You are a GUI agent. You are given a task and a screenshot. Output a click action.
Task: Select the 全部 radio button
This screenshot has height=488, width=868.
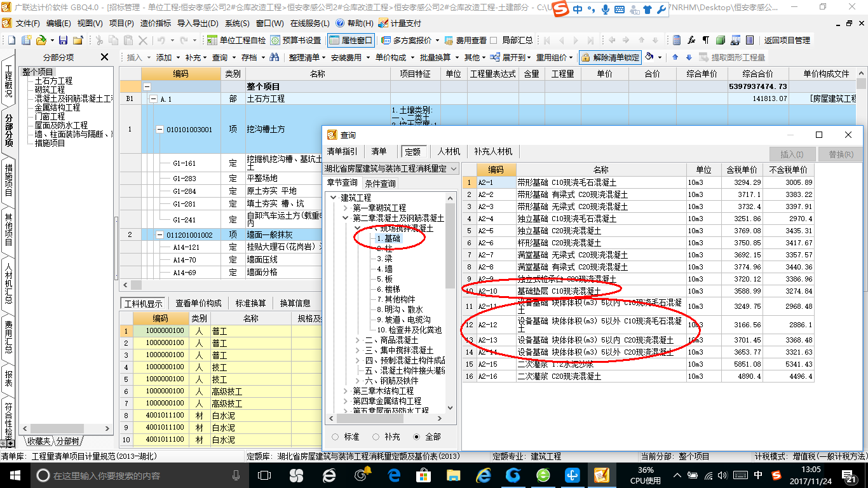tap(417, 437)
